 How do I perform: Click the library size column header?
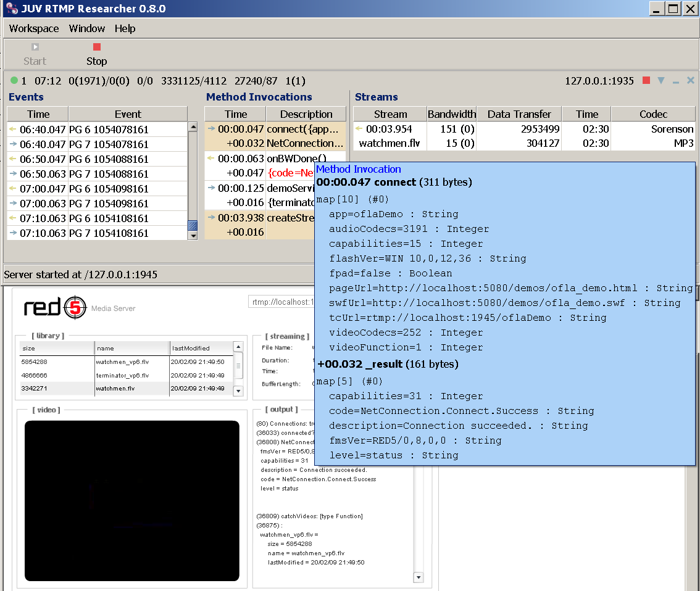57,349
